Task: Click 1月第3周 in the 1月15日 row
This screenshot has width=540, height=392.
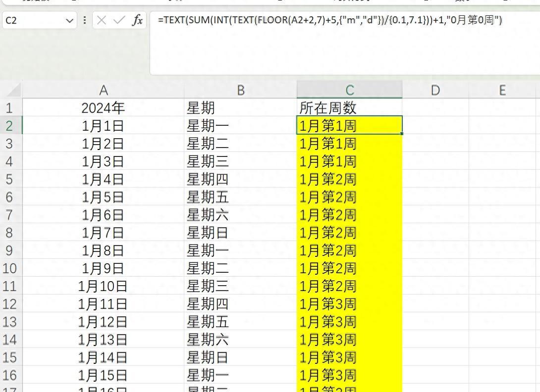Action: pyautogui.click(x=350, y=375)
